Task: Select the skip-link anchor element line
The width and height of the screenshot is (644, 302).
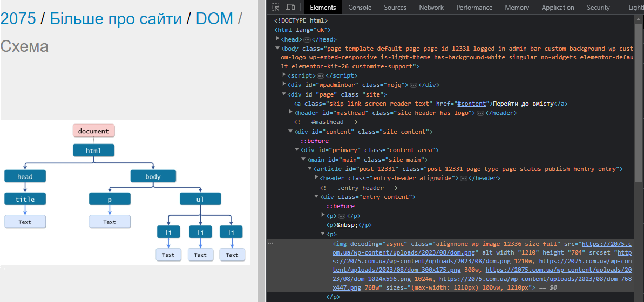Action: (431, 104)
